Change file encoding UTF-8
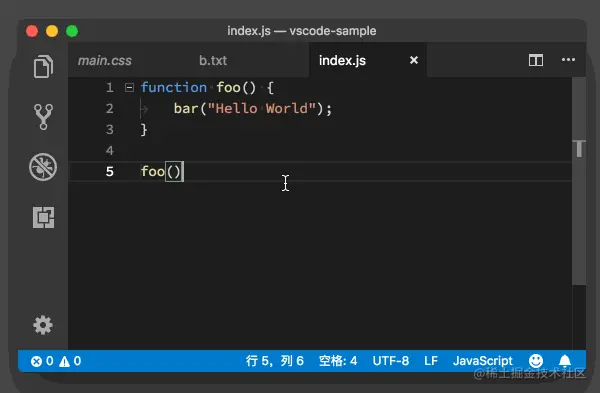 [391, 360]
